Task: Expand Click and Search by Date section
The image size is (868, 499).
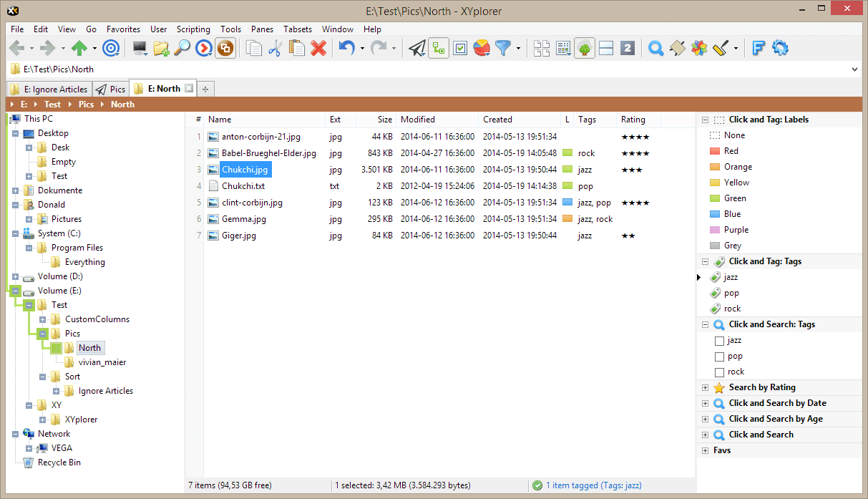Action: (705, 403)
